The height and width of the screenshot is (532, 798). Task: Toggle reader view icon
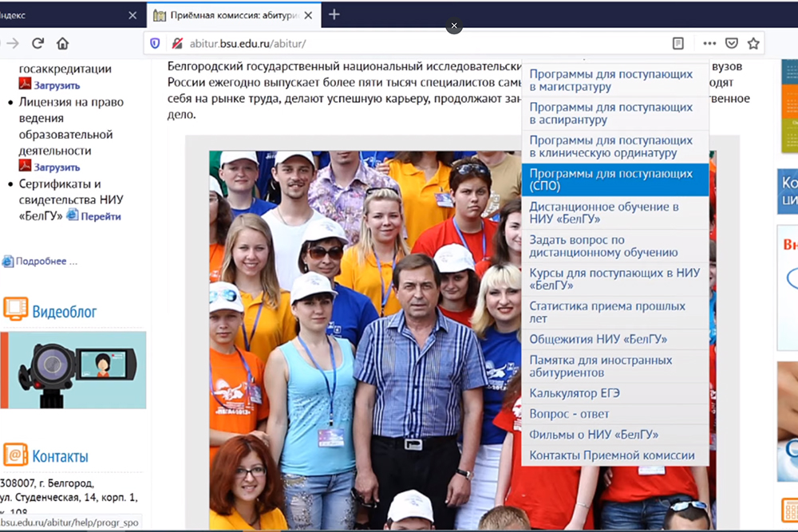(678, 43)
